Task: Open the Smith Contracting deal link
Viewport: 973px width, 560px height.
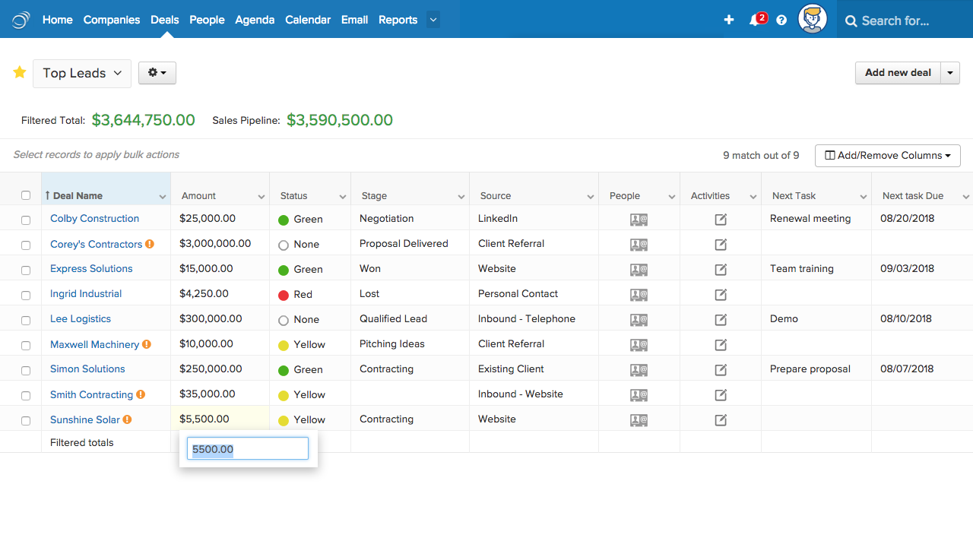Action: (91, 394)
